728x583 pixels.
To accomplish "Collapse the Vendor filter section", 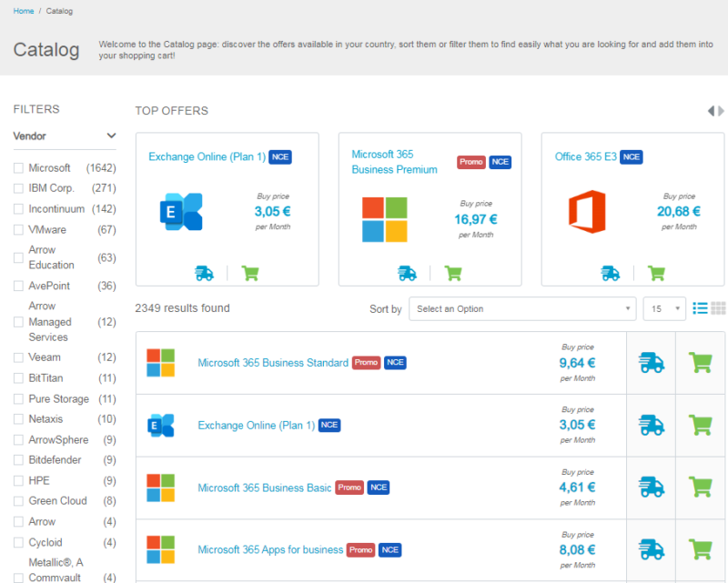I will tap(111, 136).
